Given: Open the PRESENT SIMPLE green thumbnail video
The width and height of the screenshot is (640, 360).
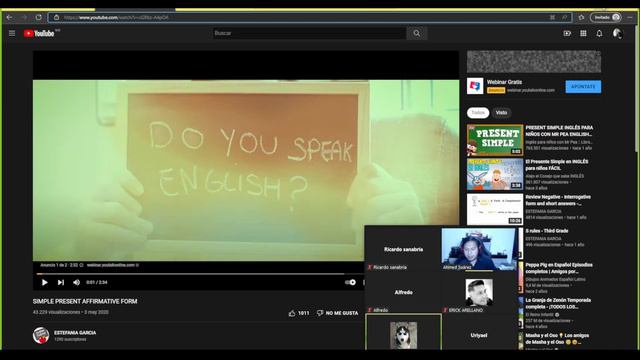Looking at the screenshot, I should coord(495,140).
